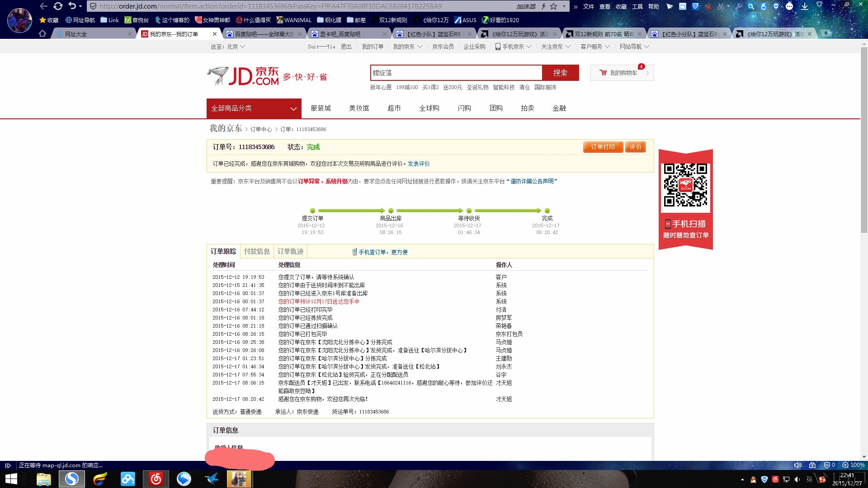Expand the 客户服务 dropdown

[595, 47]
